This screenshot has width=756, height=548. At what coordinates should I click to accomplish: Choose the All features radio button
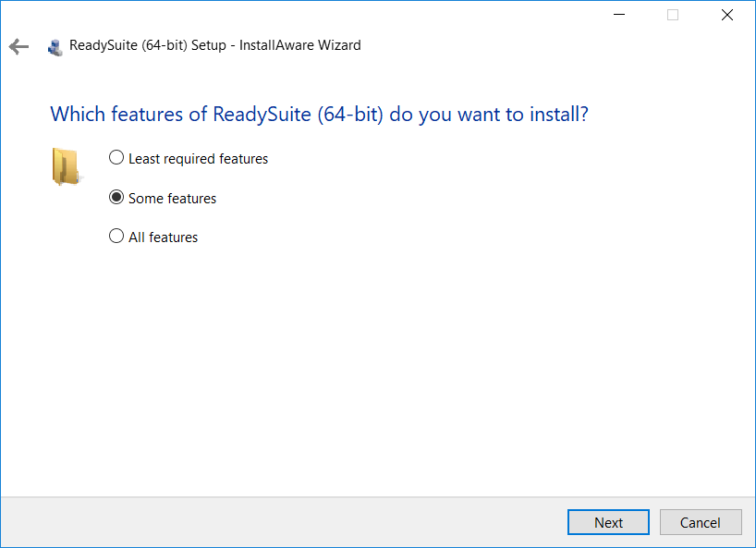(116, 237)
